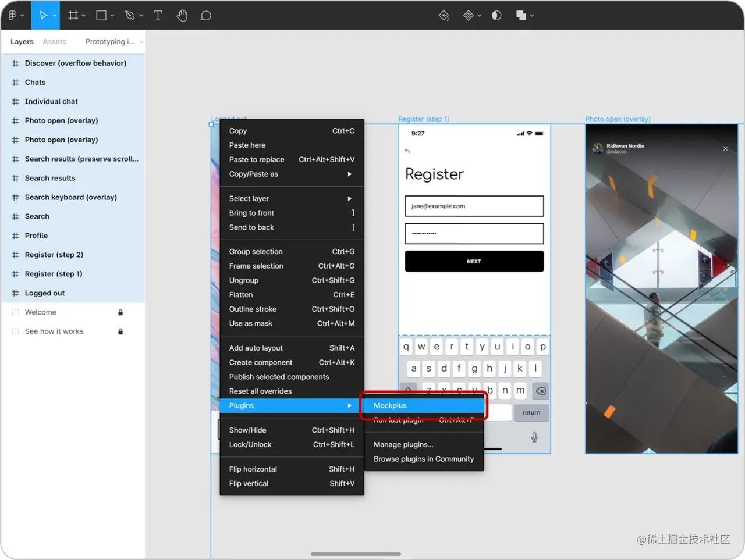The width and height of the screenshot is (745, 560).
Task: Click the email field with jane@example.com
Action: (474, 206)
